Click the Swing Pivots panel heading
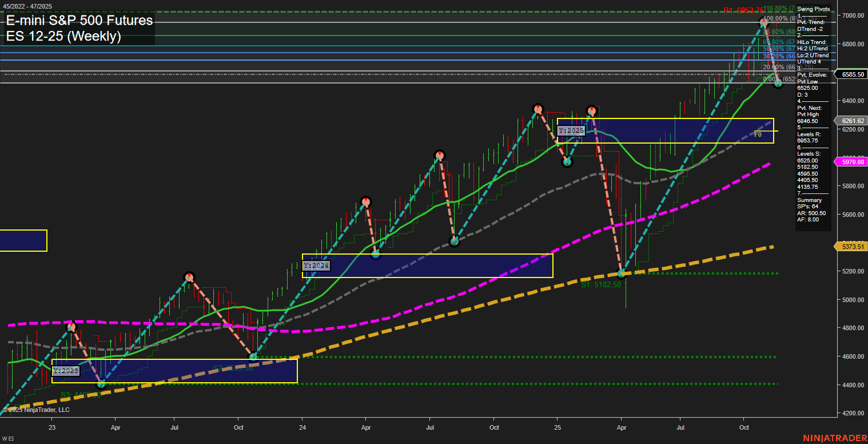The height and width of the screenshot is (444, 868). [x=813, y=9]
